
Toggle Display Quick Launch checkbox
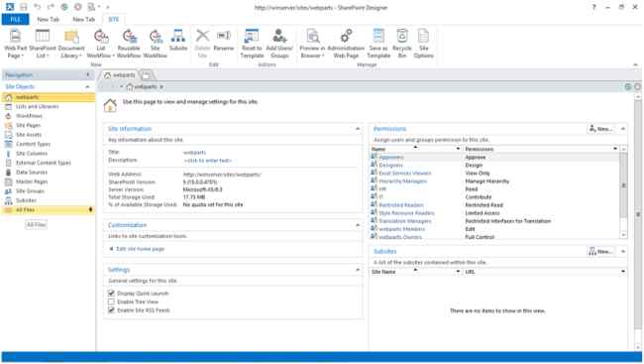(111, 294)
